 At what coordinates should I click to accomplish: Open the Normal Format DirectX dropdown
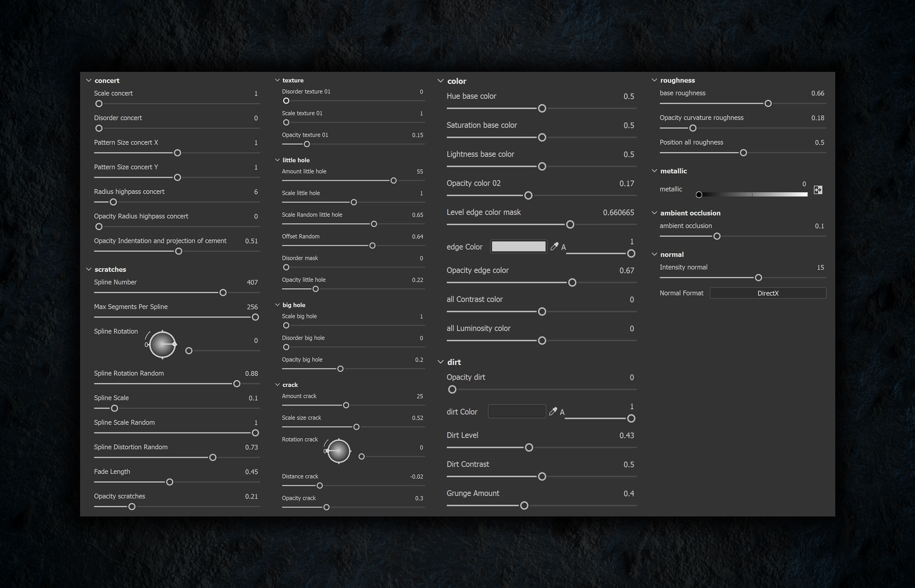click(768, 293)
